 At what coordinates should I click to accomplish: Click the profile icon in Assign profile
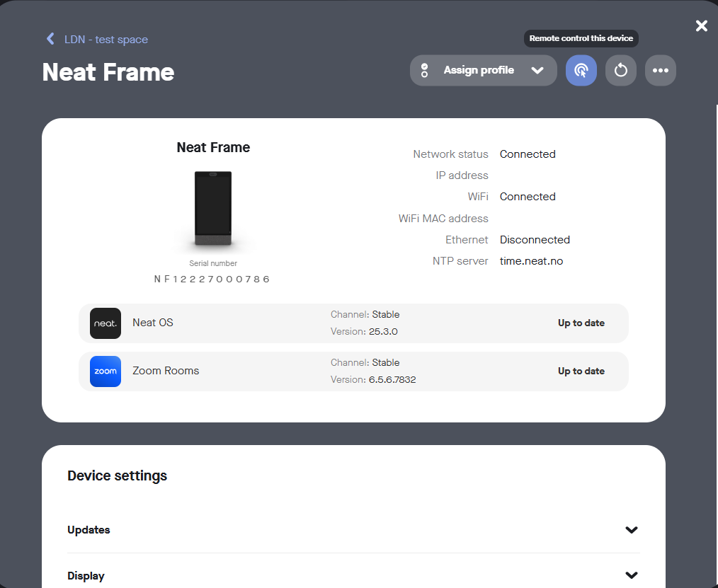click(x=425, y=71)
